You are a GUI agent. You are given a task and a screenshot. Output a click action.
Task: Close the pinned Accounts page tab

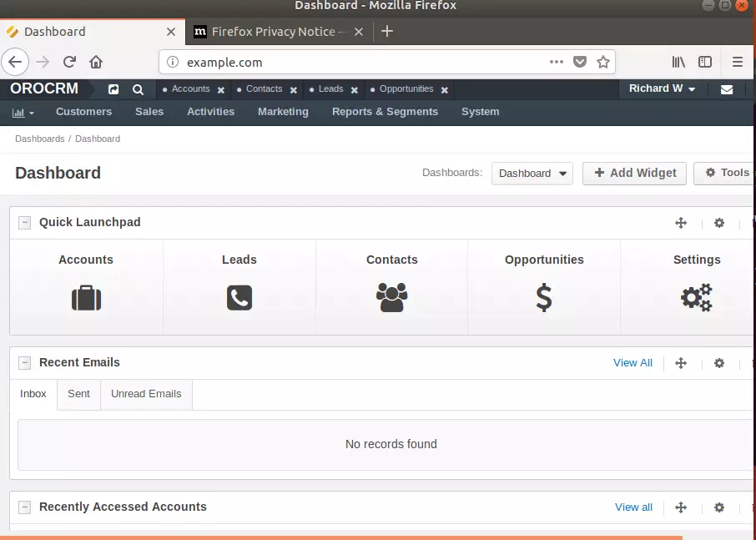221,90
